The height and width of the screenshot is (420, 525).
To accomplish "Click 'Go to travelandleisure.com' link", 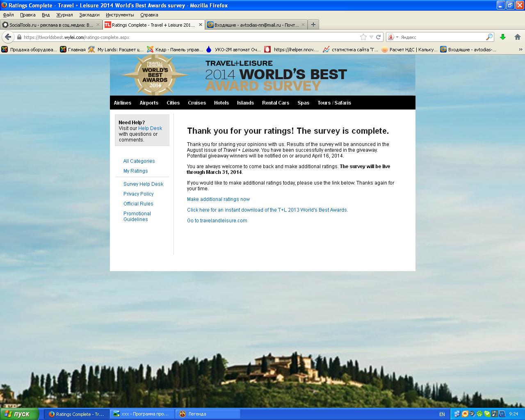I will tap(217, 221).
